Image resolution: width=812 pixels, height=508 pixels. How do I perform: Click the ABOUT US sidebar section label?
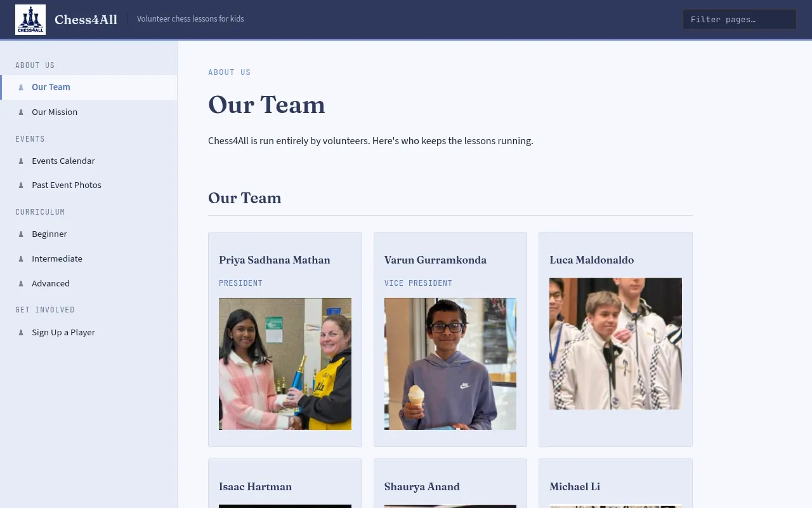click(35, 65)
